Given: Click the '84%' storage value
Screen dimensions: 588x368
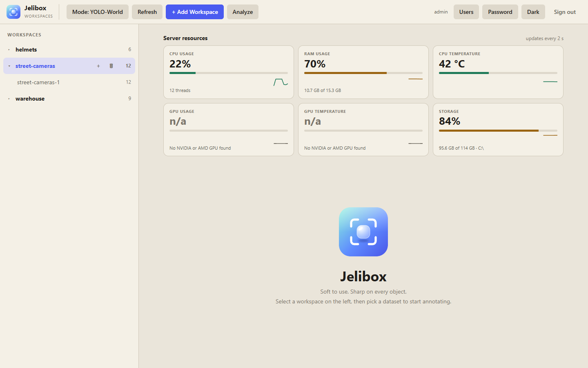Looking at the screenshot, I should pos(450,121).
